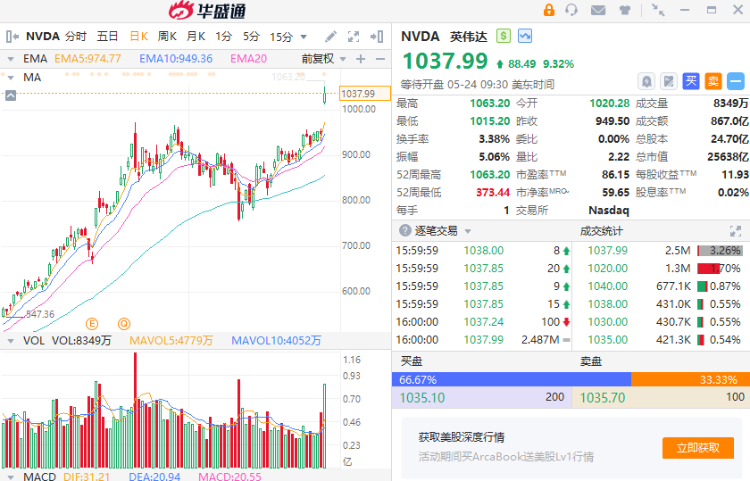This screenshot has width=750, height=481.
Task: Set a price alert with bell icon
Action: (646, 81)
